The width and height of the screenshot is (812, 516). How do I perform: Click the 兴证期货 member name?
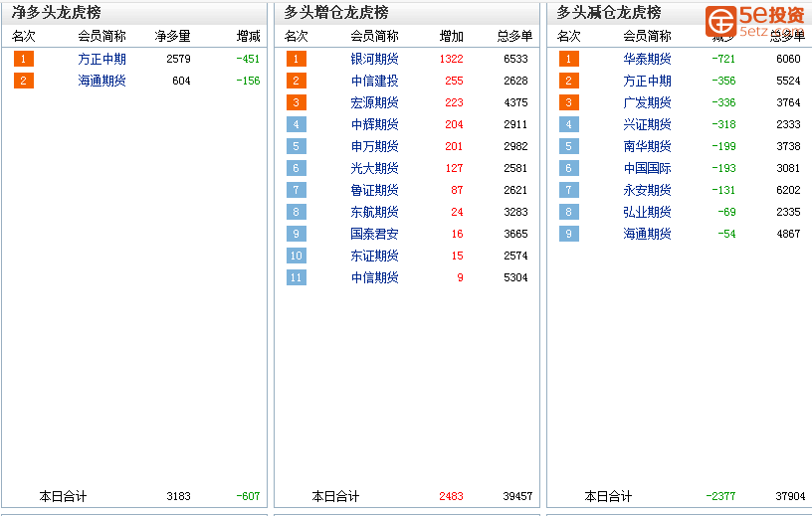tap(648, 124)
